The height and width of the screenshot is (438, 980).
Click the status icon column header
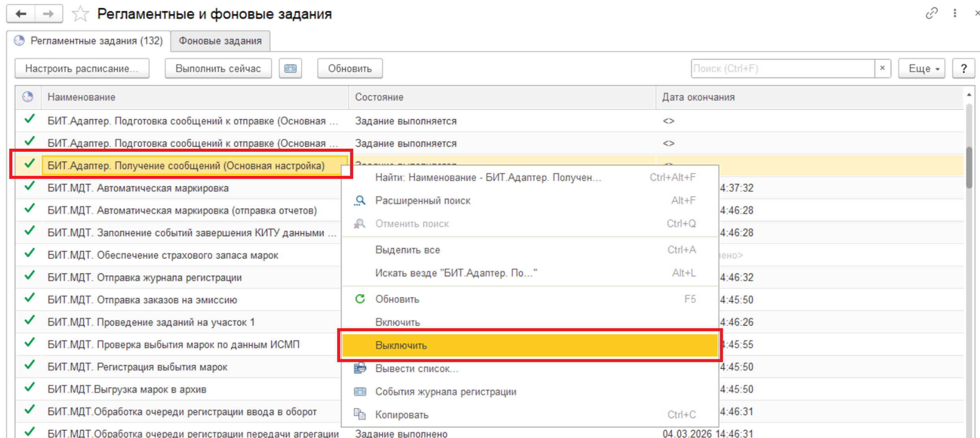(28, 97)
